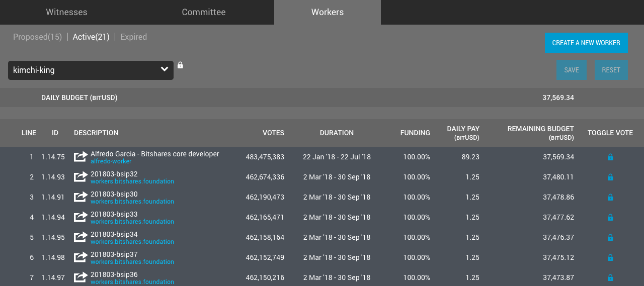Switch to the Witnesses tab
The width and height of the screenshot is (644, 286).
click(66, 12)
